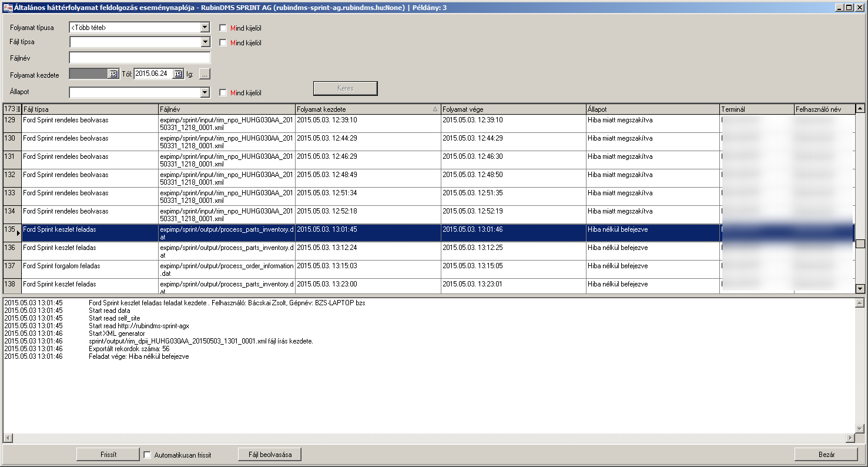Viewport: 868px width, 467px height.
Task: Sort by Felhasználó név column header
Action: point(824,109)
